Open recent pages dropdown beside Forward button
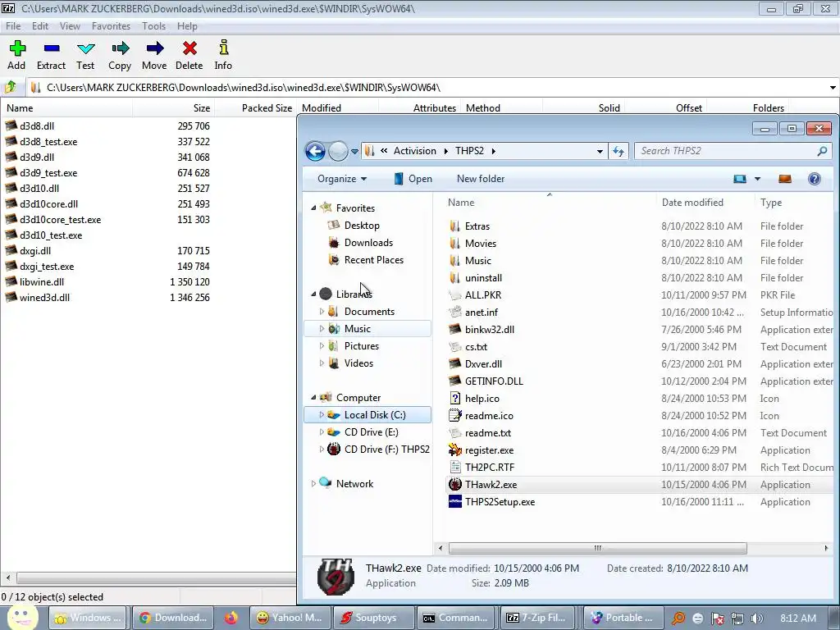 tap(354, 152)
